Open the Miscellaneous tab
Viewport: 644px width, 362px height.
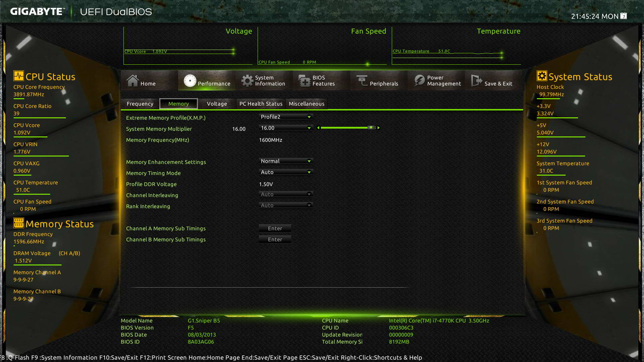point(307,104)
